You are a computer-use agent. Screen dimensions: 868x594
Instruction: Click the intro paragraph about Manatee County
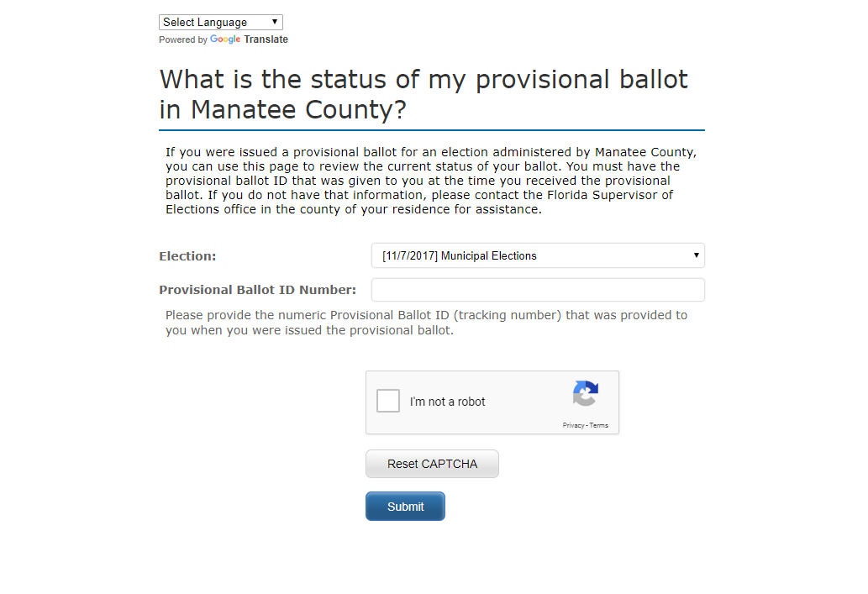[431, 181]
